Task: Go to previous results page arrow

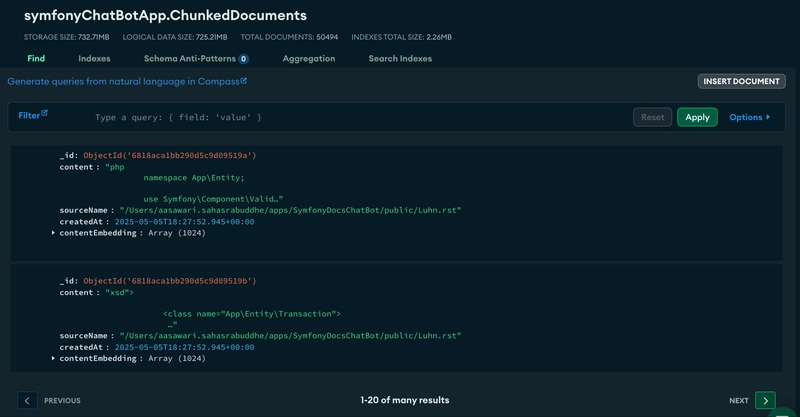Action: click(x=27, y=401)
